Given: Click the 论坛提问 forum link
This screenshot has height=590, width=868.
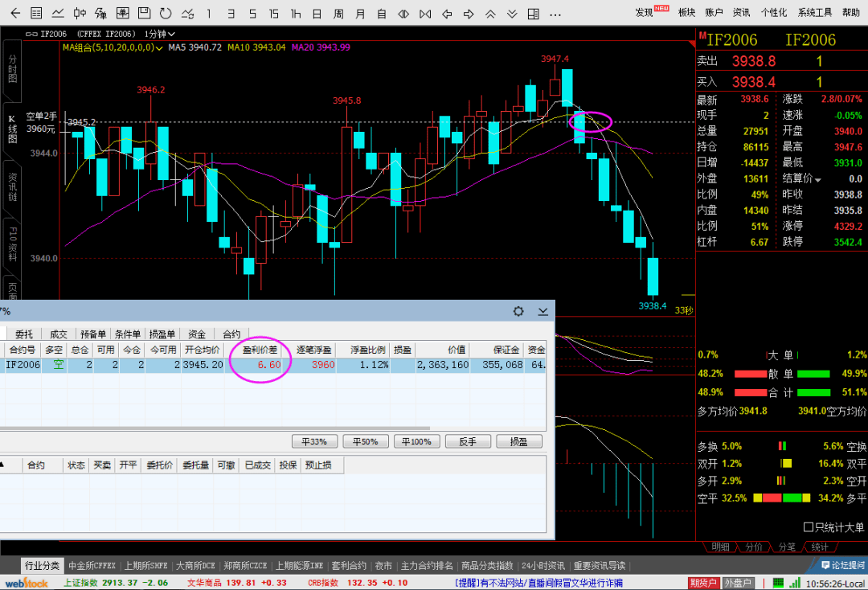Looking at the screenshot, I should pos(842,565).
